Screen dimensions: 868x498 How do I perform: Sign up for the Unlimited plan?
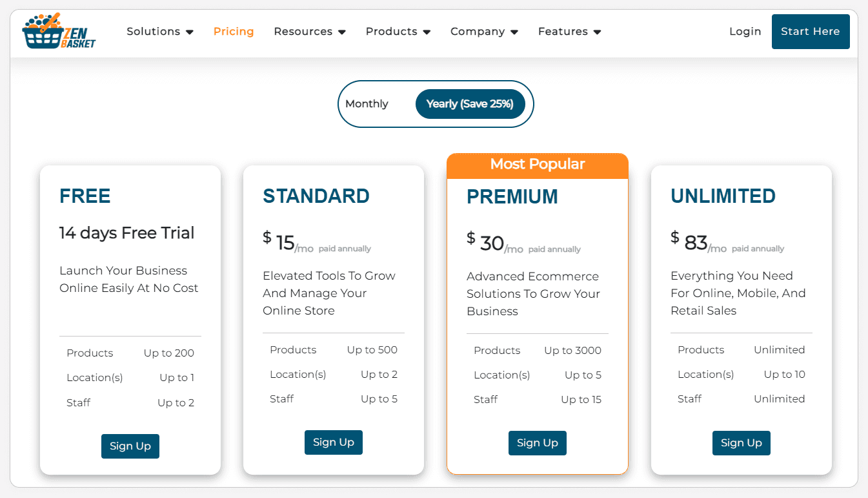pos(741,443)
